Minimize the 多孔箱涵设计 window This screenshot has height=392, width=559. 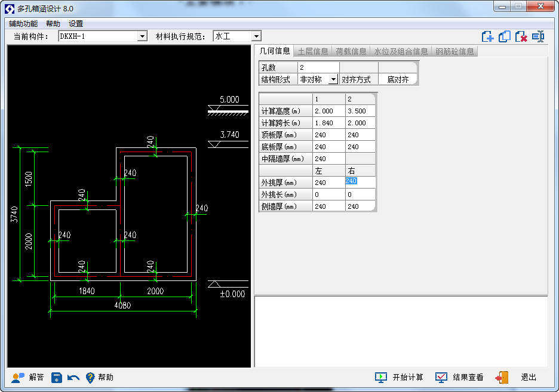click(x=502, y=7)
